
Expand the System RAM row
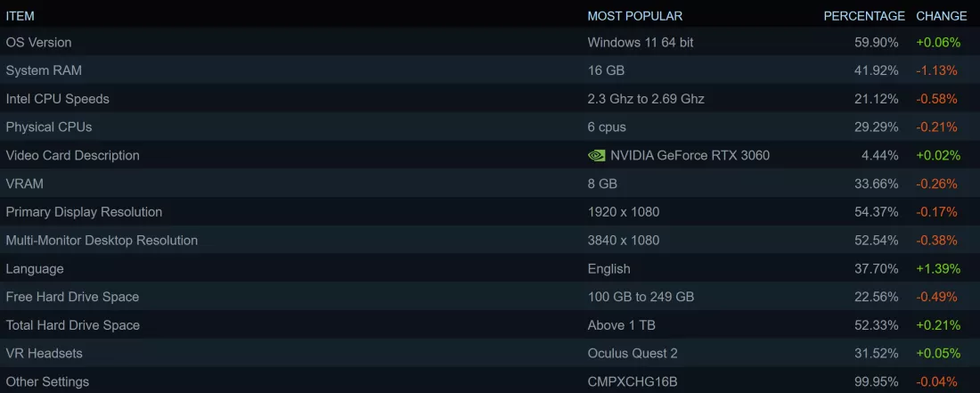(x=490, y=70)
